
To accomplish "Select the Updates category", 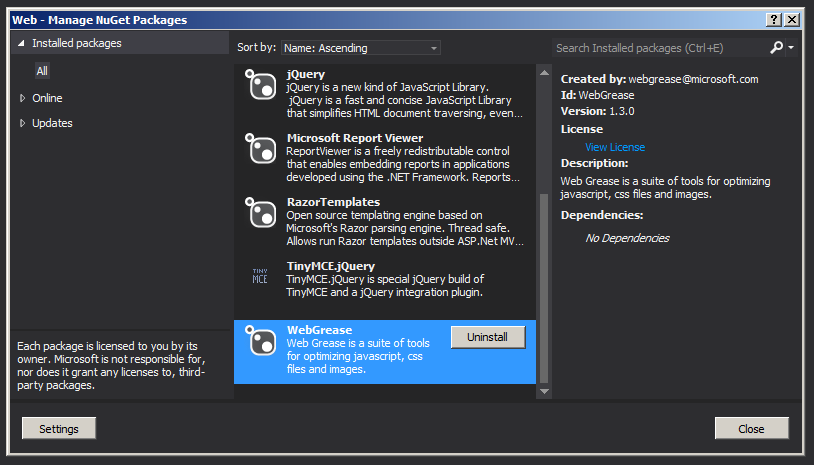I will tap(52, 123).
